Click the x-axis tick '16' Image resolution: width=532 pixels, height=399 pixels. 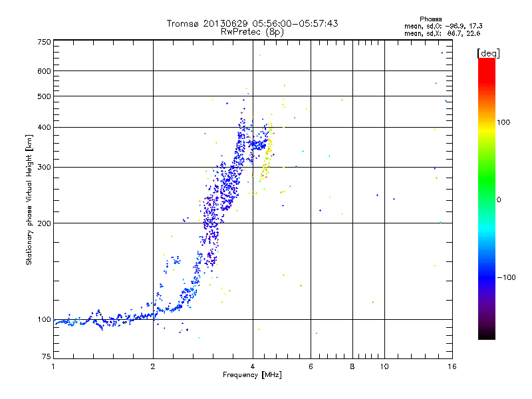tap(452, 366)
